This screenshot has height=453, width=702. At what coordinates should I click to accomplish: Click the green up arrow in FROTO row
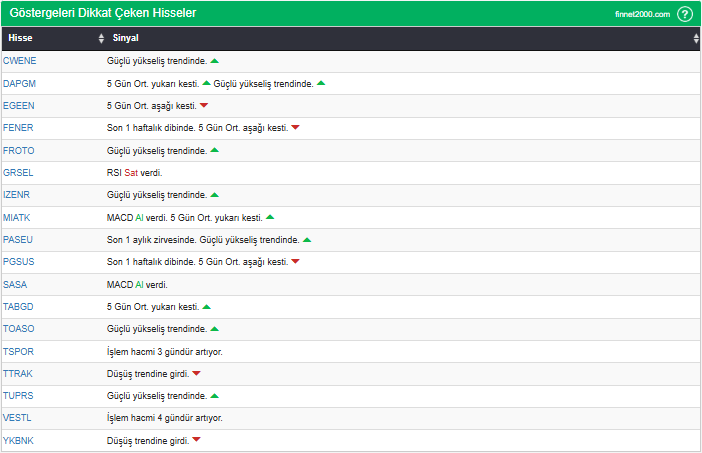coord(215,150)
